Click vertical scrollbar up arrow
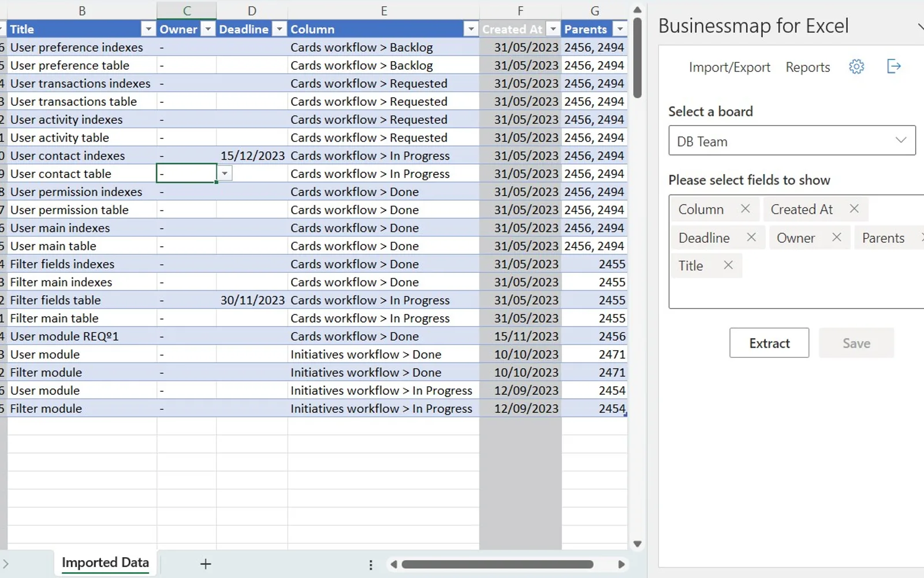The image size is (924, 578). tap(638, 10)
